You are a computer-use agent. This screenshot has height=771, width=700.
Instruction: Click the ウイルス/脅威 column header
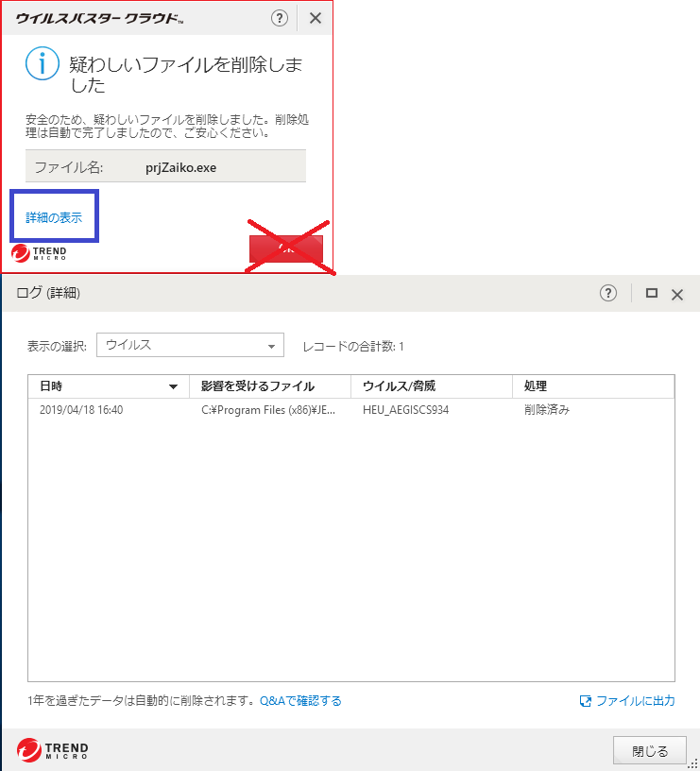[x=432, y=386]
